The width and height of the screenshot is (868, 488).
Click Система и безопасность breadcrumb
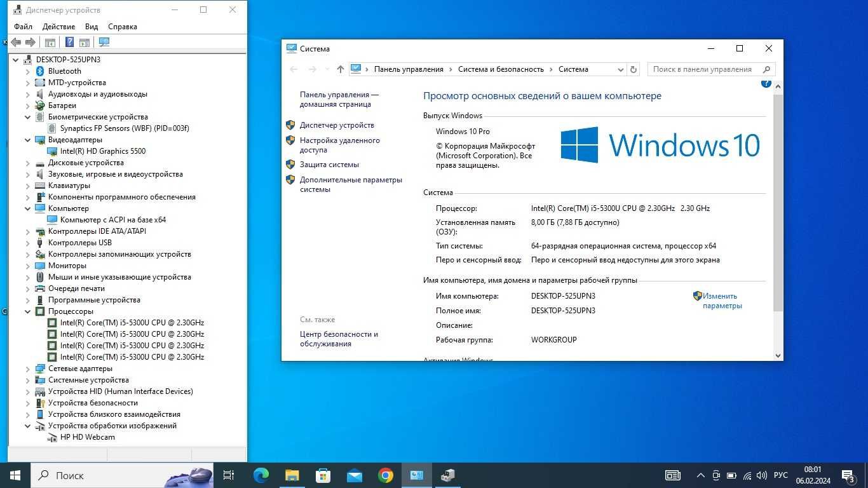click(501, 69)
